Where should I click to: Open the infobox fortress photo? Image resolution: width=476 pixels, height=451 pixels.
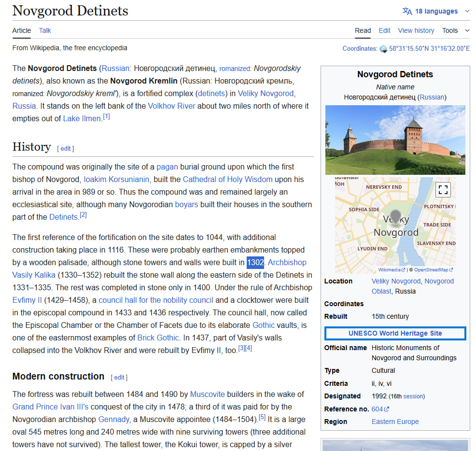pos(395,140)
